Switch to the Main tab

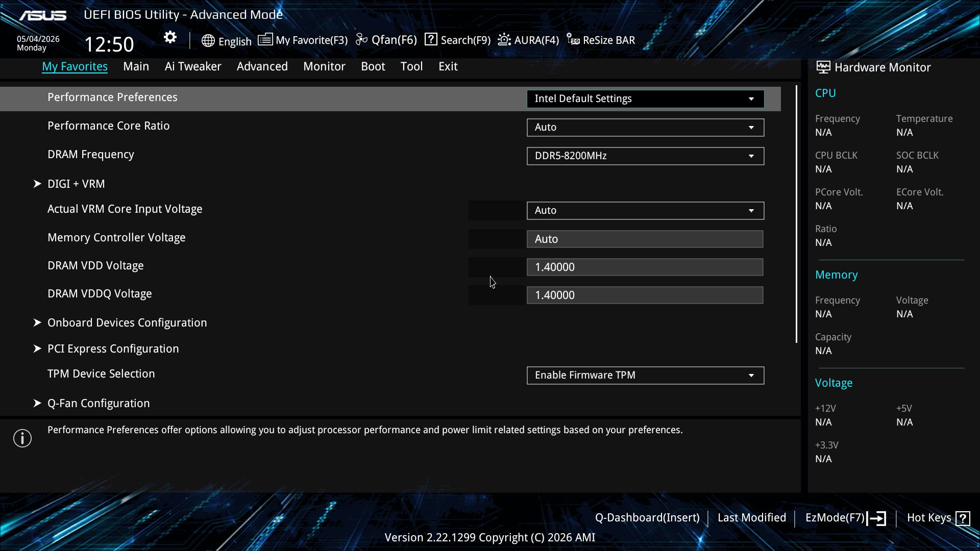[x=136, y=66]
